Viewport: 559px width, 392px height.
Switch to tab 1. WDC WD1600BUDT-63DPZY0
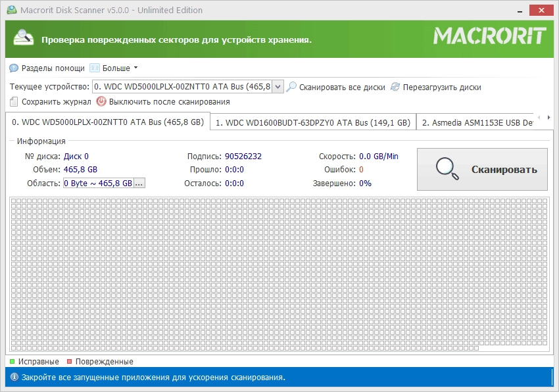tap(313, 123)
